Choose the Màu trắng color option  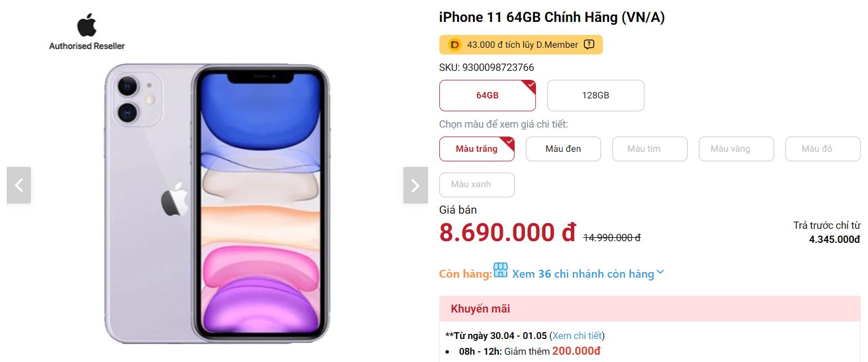[477, 149]
